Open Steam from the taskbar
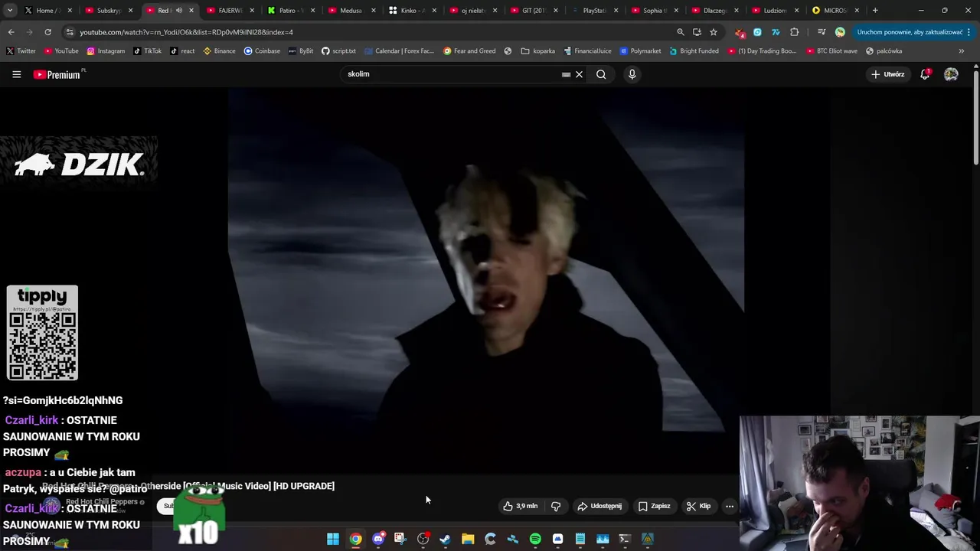This screenshot has width=980, height=551. pos(445,540)
